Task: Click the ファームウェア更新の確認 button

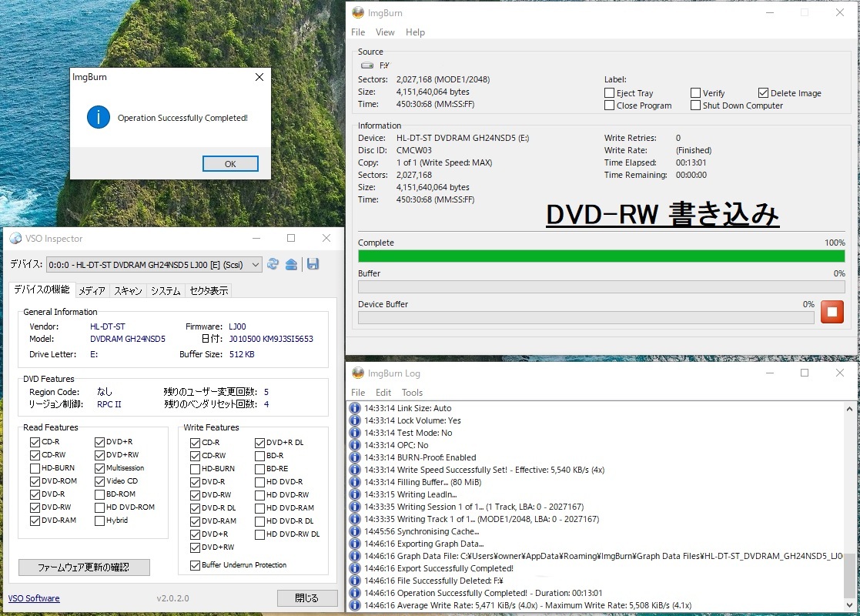Action: [x=84, y=567]
